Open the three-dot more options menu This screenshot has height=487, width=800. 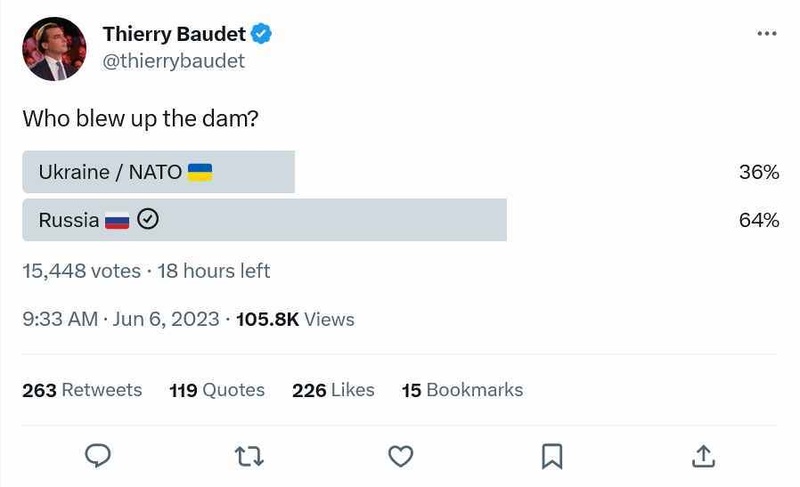coord(767,34)
